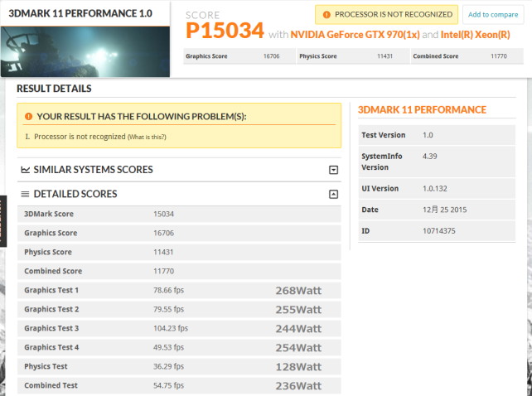Click the P15034 score value

225,30
